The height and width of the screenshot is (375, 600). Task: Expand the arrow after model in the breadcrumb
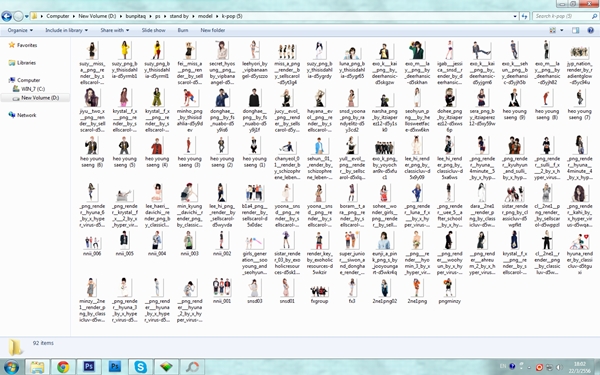pyautogui.click(x=217, y=16)
